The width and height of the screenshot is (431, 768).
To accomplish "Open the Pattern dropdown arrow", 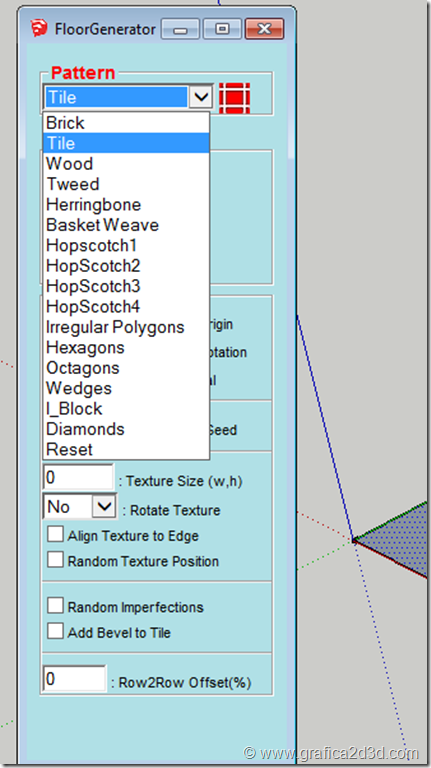I will (x=200, y=97).
